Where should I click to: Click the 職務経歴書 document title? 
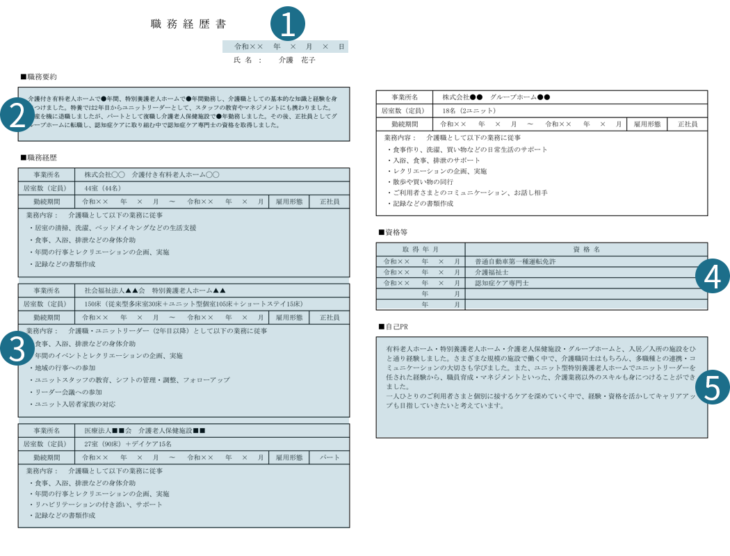tap(188, 23)
